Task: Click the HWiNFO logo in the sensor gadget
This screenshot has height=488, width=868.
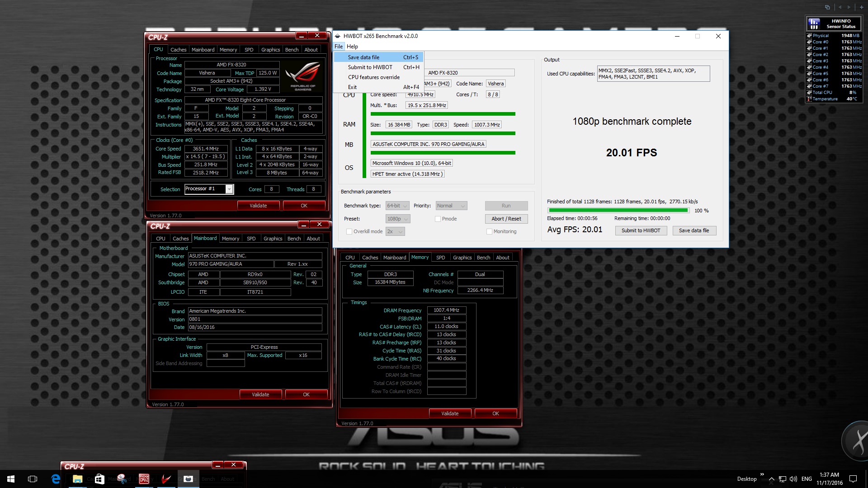Action: 814,23
